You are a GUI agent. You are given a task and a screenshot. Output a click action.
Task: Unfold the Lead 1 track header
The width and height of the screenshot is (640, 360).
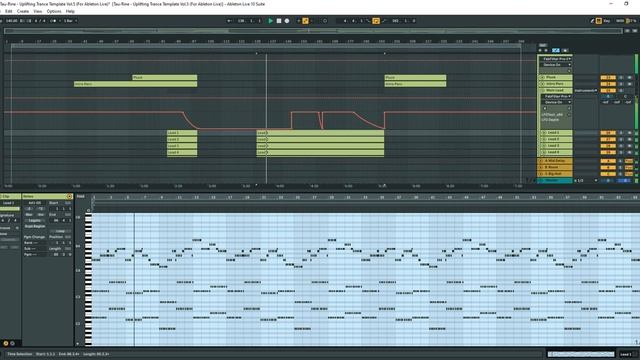coord(544,133)
